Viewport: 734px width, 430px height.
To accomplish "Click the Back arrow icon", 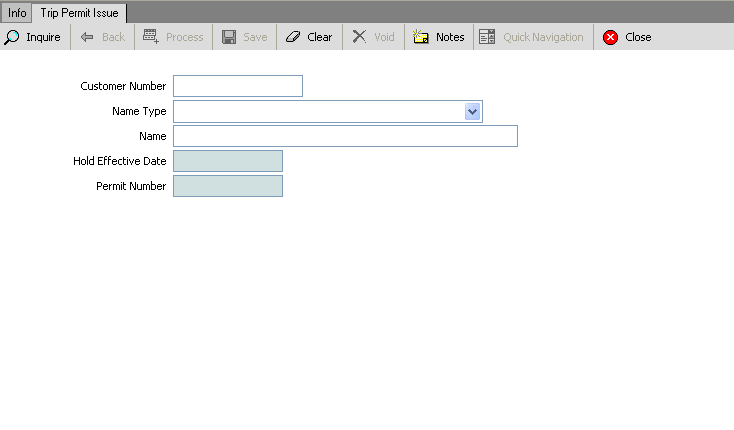I will point(87,37).
